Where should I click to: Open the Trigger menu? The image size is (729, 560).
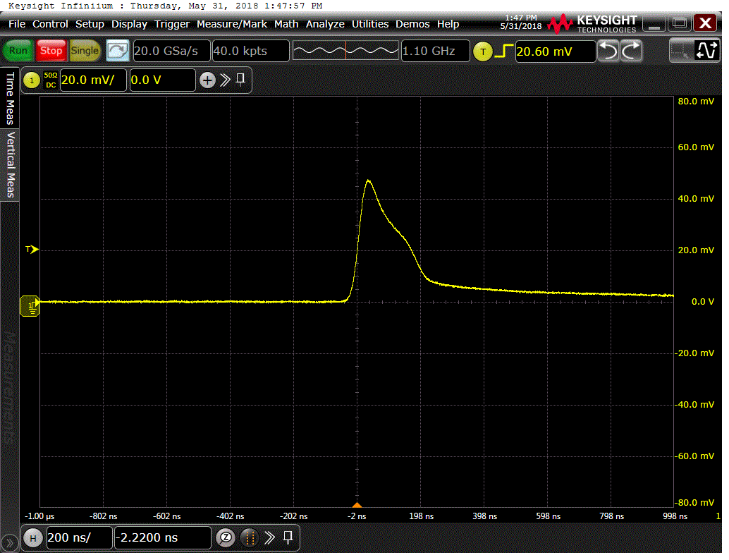[172, 24]
